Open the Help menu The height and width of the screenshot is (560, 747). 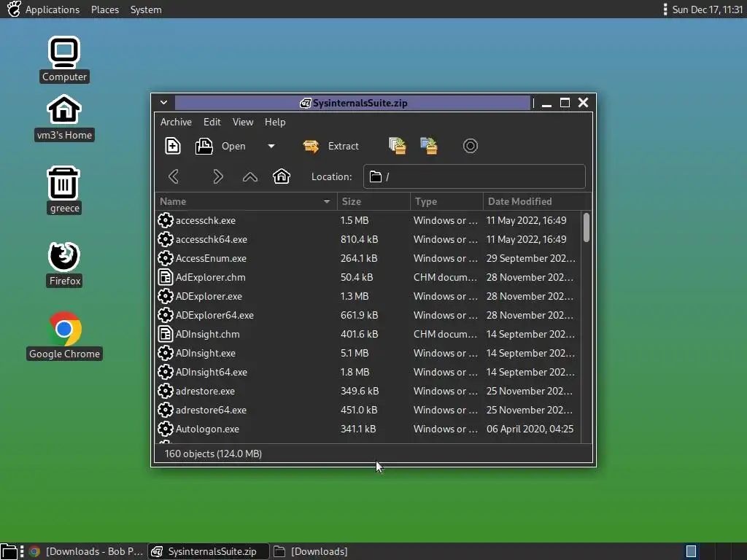coord(275,122)
